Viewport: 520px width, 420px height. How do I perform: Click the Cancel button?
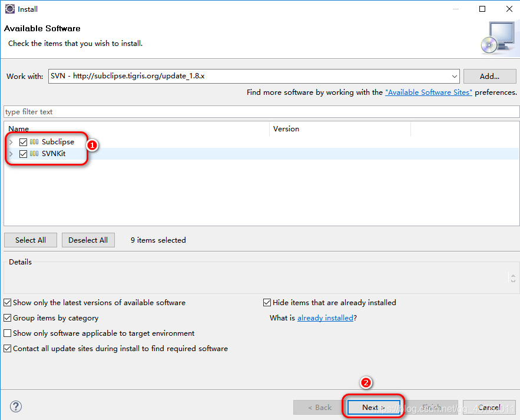(x=489, y=407)
